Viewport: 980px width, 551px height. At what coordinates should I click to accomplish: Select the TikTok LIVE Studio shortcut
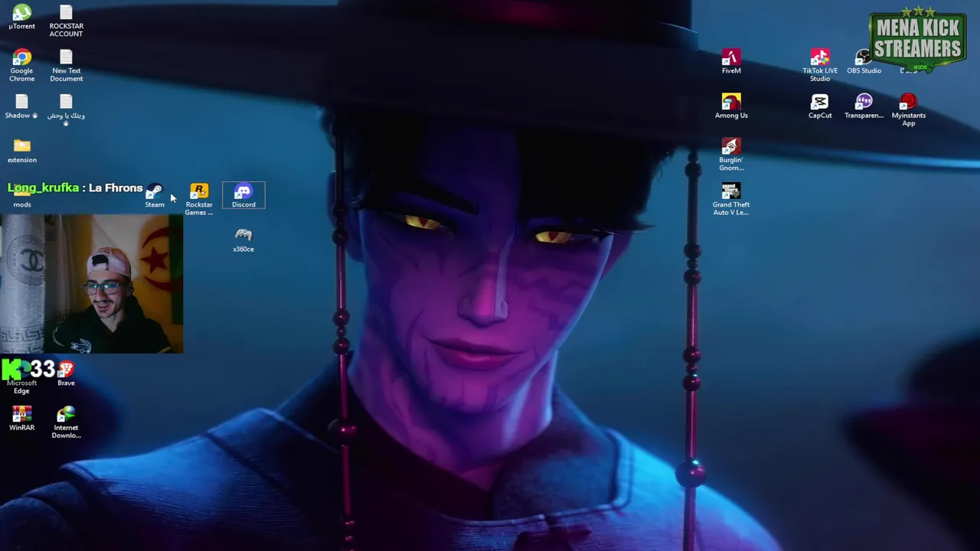(x=820, y=66)
